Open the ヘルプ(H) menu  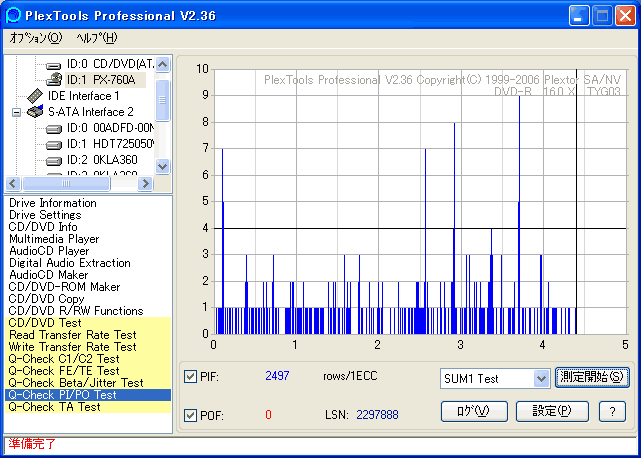97,38
